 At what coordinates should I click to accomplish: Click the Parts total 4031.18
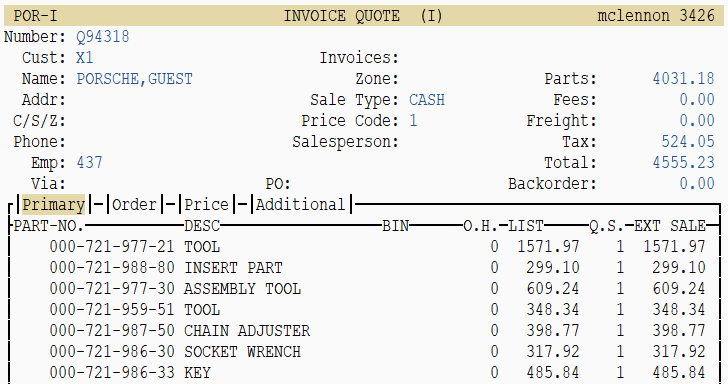[683, 78]
